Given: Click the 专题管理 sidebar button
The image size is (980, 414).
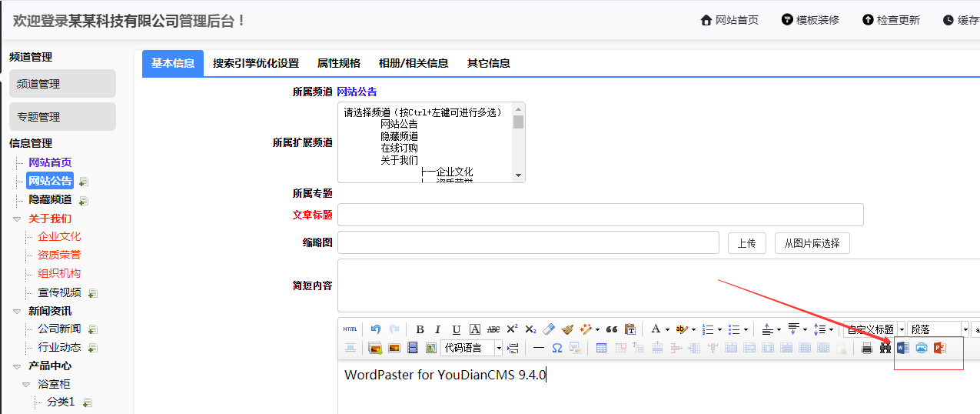Looking at the screenshot, I should point(62,117).
